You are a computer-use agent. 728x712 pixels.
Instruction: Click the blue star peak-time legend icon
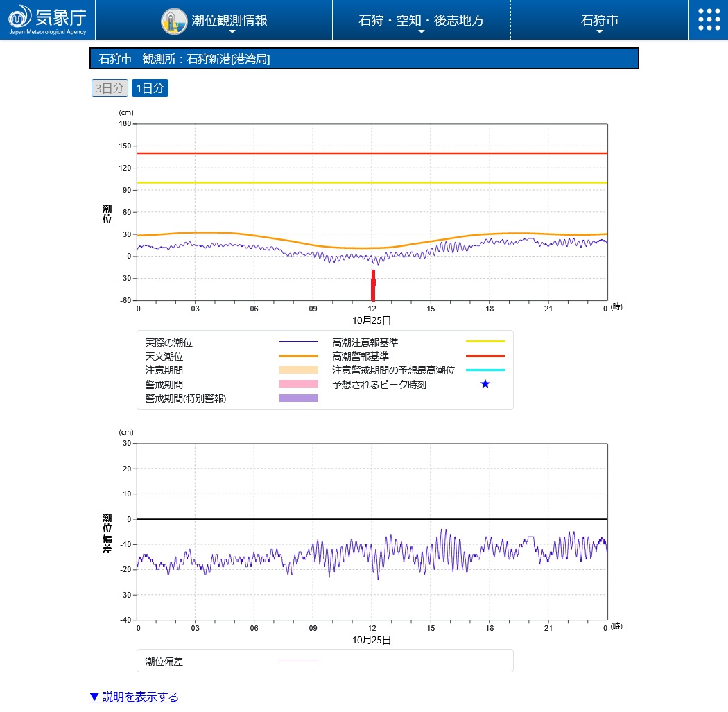485,384
